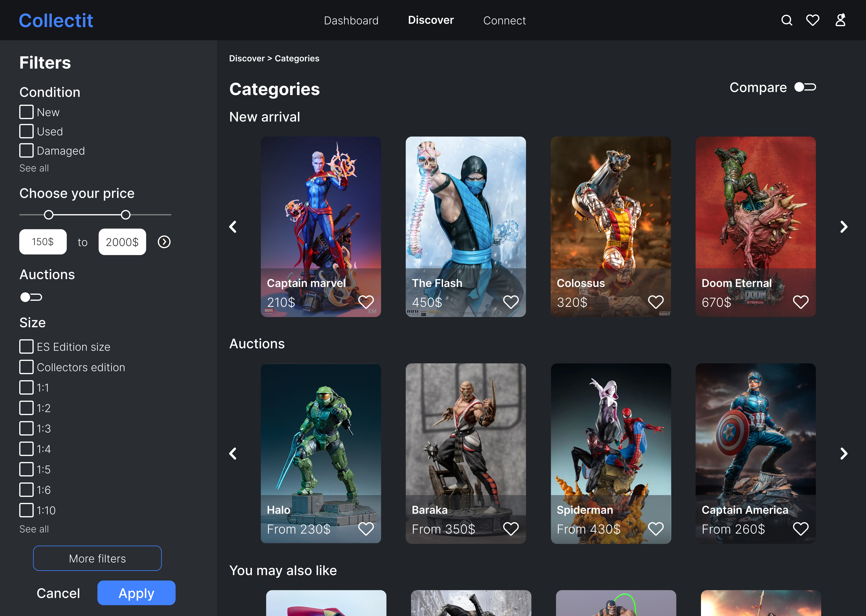The height and width of the screenshot is (616, 866).
Task: Expand Condition list via See all
Action: point(34,168)
